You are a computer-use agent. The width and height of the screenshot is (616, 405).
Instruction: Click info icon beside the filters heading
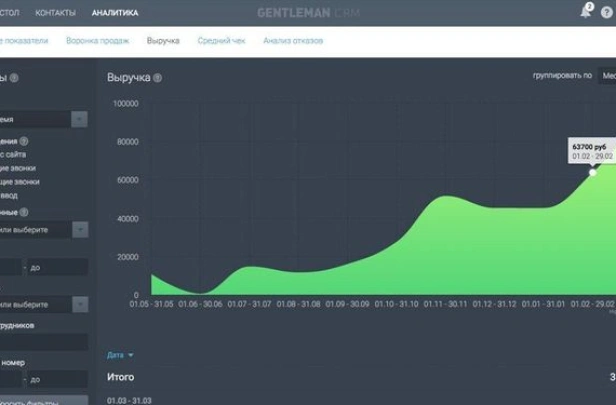tap(14, 78)
